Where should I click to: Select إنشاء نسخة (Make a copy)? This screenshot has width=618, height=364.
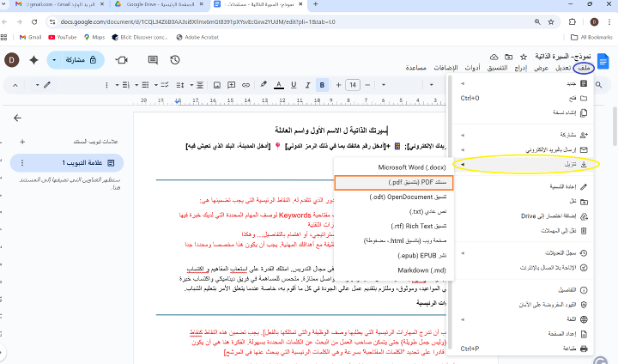pyautogui.click(x=524, y=112)
